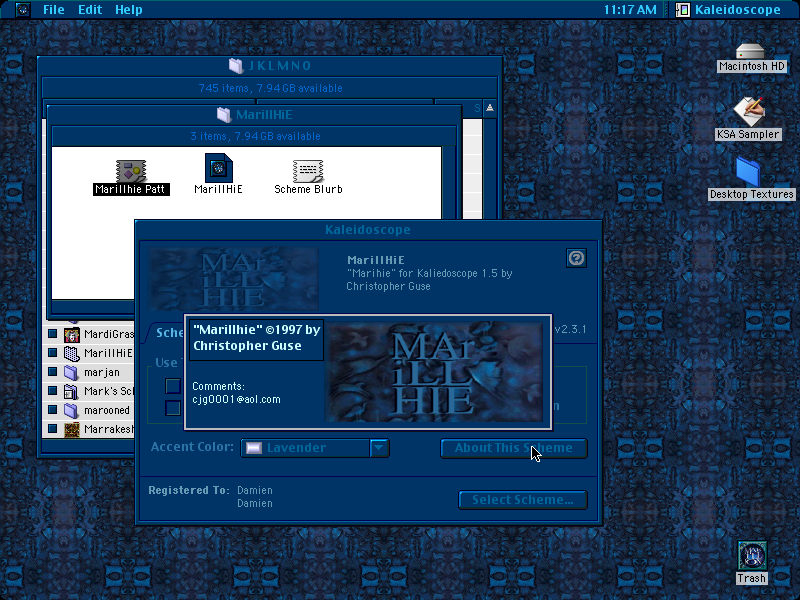
Task: Expand the Mark's Sch row disclosure control
Action: click(x=52, y=391)
